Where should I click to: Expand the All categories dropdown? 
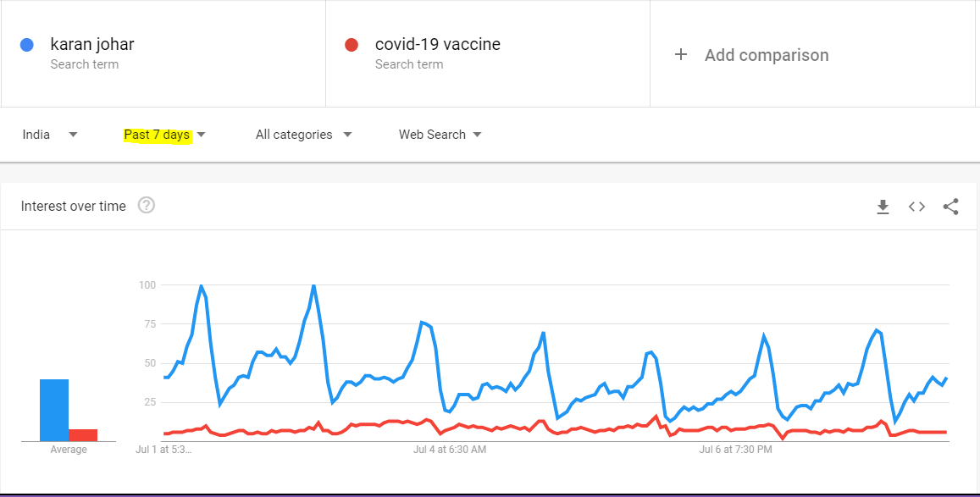coord(304,135)
